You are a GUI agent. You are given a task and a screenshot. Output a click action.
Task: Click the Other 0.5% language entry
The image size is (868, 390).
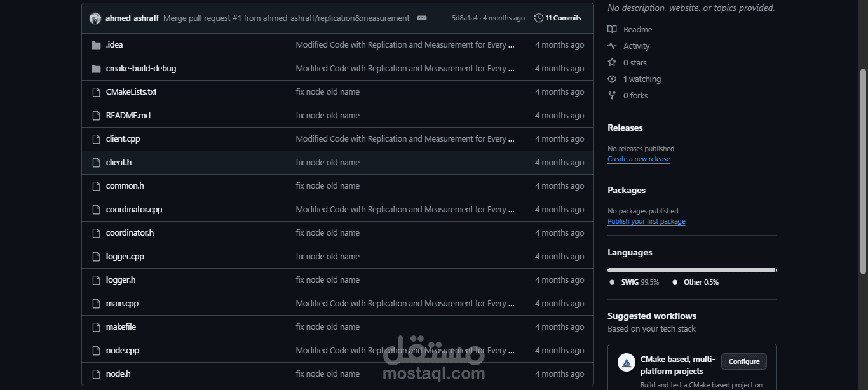pyautogui.click(x=696, y=282)
